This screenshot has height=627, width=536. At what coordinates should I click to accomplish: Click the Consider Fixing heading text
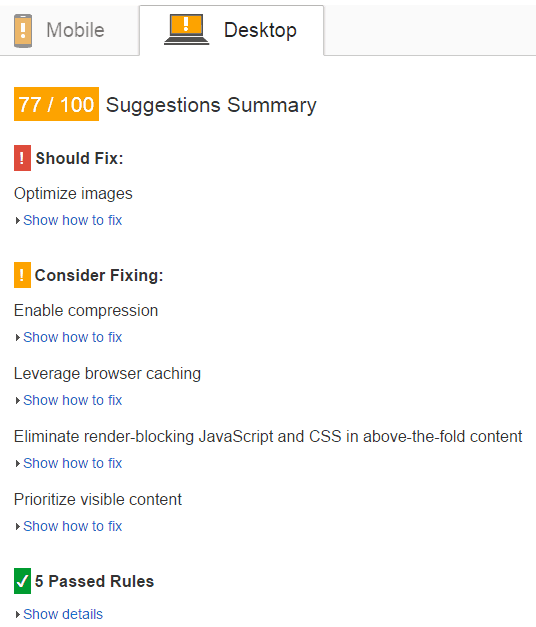coord(99,276)
